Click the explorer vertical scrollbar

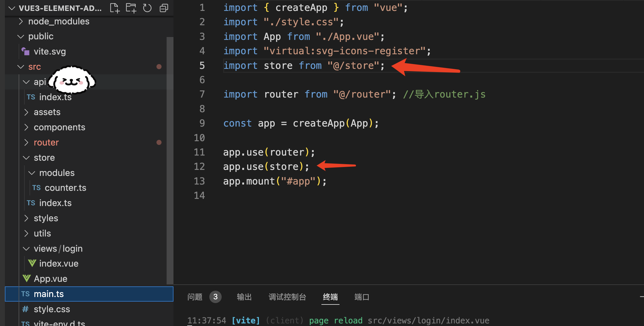(170, 161)
